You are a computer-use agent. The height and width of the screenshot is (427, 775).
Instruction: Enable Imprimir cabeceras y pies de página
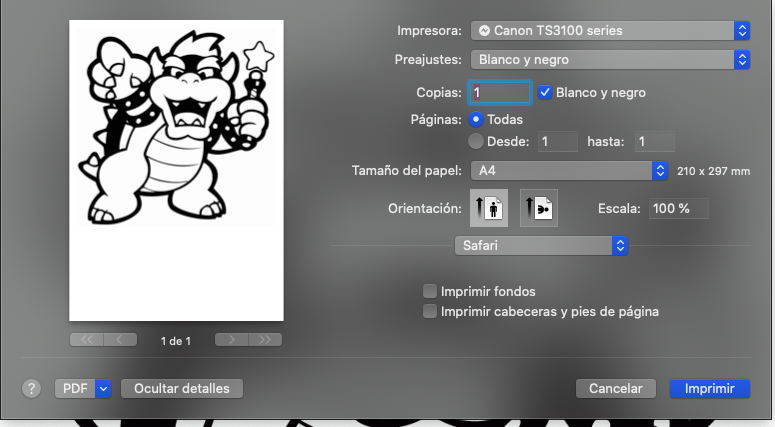tap(430, 311)
